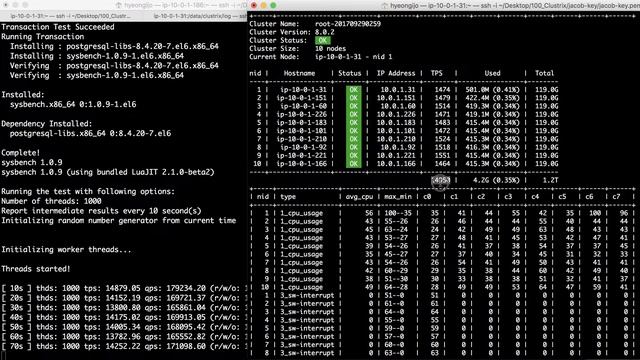Click used value 422.4M (0.35%)
Screen dimensions: 640x360
493,98
